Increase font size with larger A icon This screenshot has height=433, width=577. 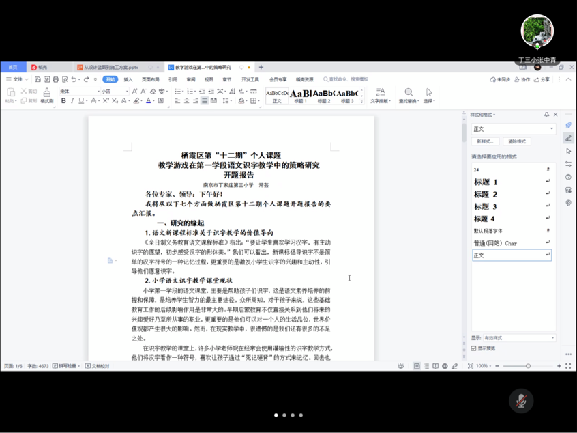pyautogui.click(x=134, y=91)
